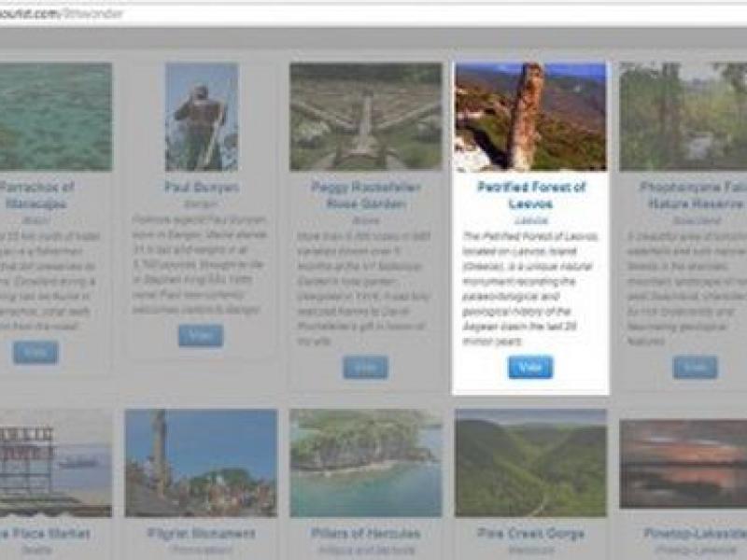
Task: Click Visit under Peggy Rockefeller Rose Garden
Action: [365, 367]
